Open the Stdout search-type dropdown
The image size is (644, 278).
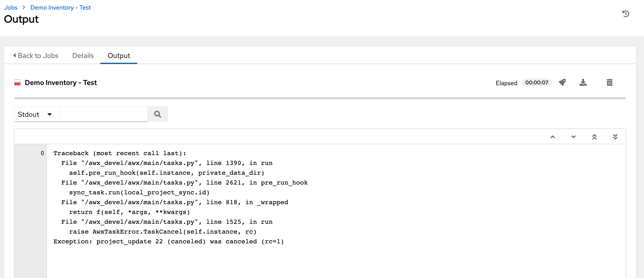(37, 114)
